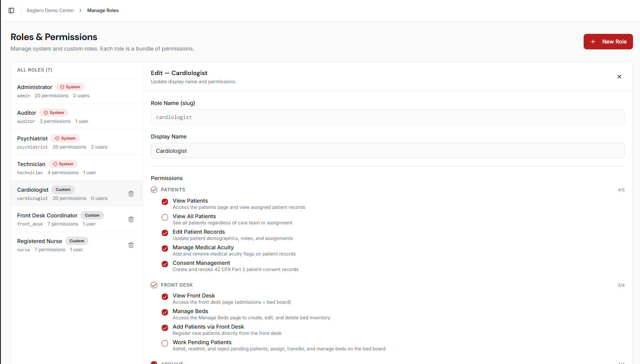Select the Technician role
The image size is (640, 364).
(77, 168)
